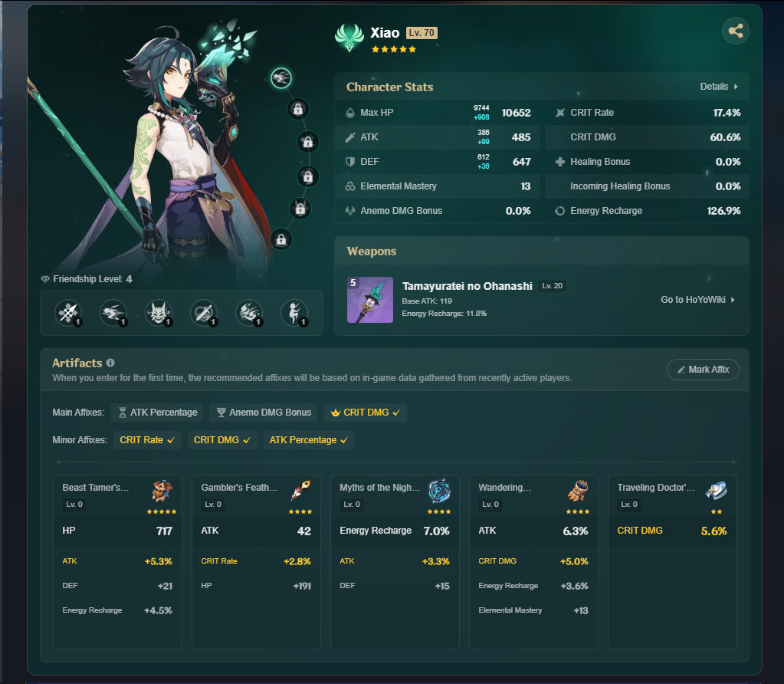784x684 pixels.
Task: Click the third locked constellation node
Action: (x=308, y=142)
